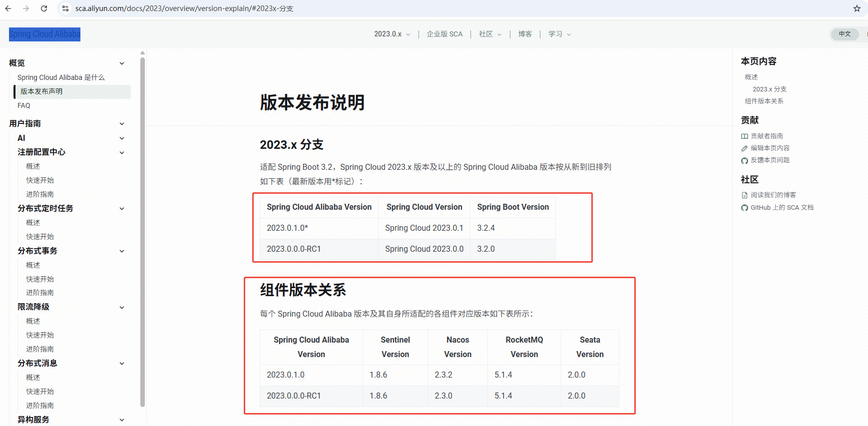
Task: Collapse the 限流降级 sidebar group
Action: [122, 307]
